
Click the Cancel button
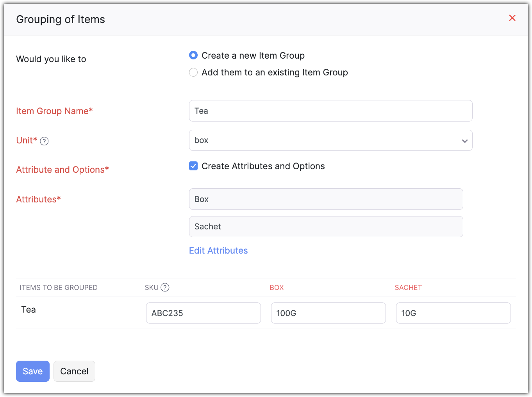pos(74,371)
